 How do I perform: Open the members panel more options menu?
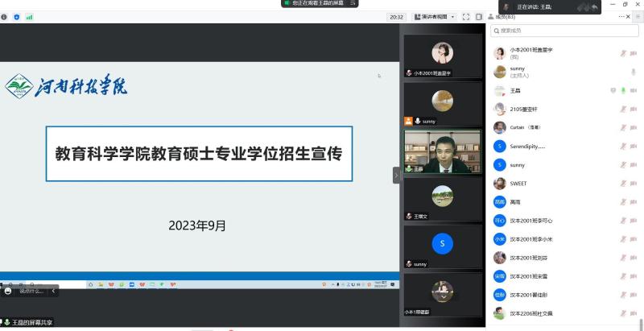click(x=621, y=17)
